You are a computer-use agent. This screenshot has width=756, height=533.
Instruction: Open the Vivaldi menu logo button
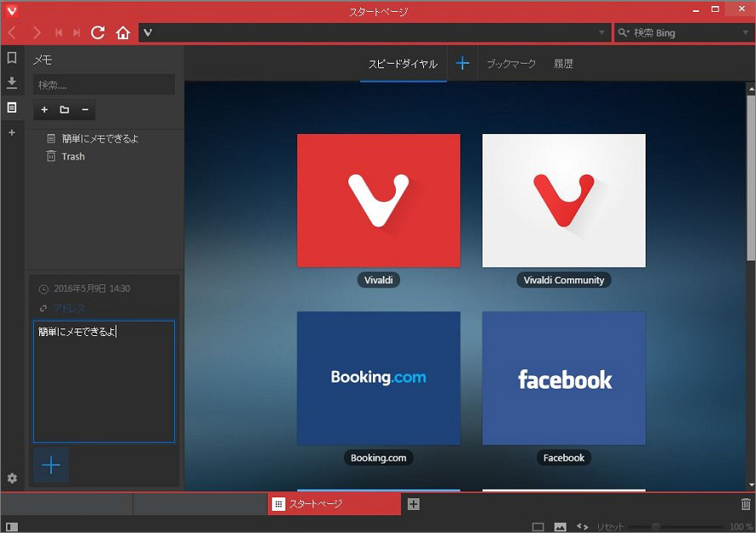click(12, 10)
